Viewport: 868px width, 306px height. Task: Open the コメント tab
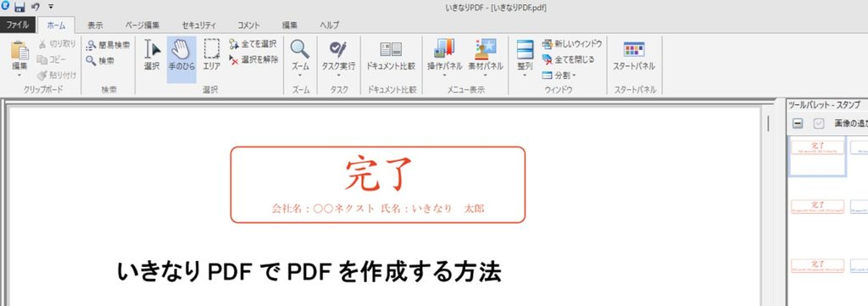(x=248, y=25)
